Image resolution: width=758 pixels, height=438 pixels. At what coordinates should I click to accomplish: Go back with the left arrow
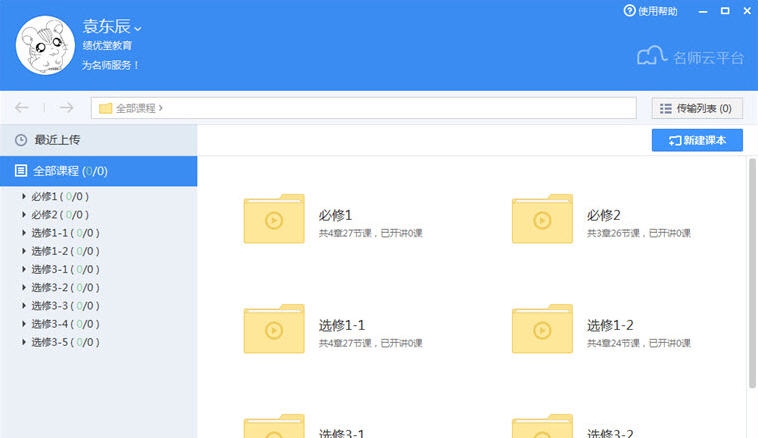click(x=21, y=107)
